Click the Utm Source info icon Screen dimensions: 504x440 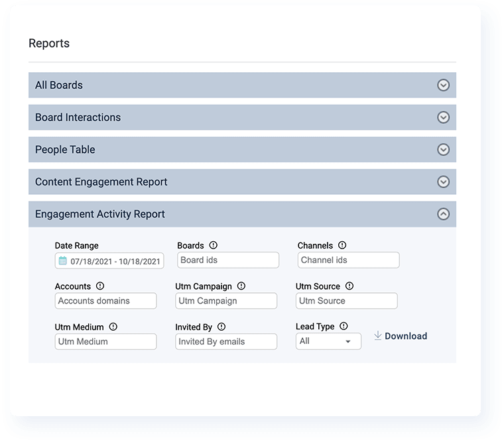349,286
